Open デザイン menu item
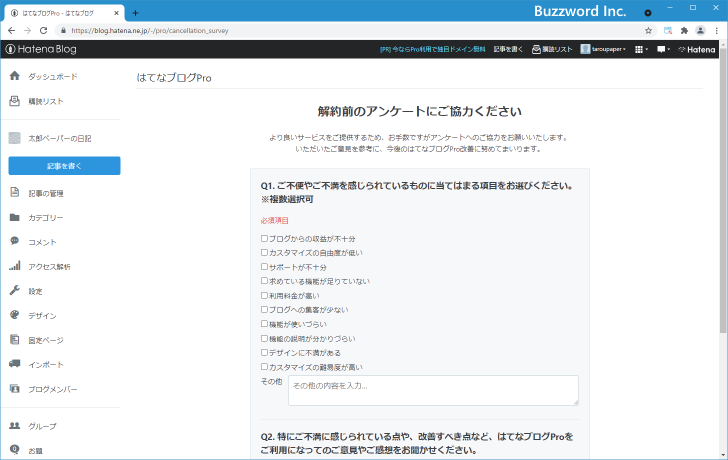 point(42,316)
